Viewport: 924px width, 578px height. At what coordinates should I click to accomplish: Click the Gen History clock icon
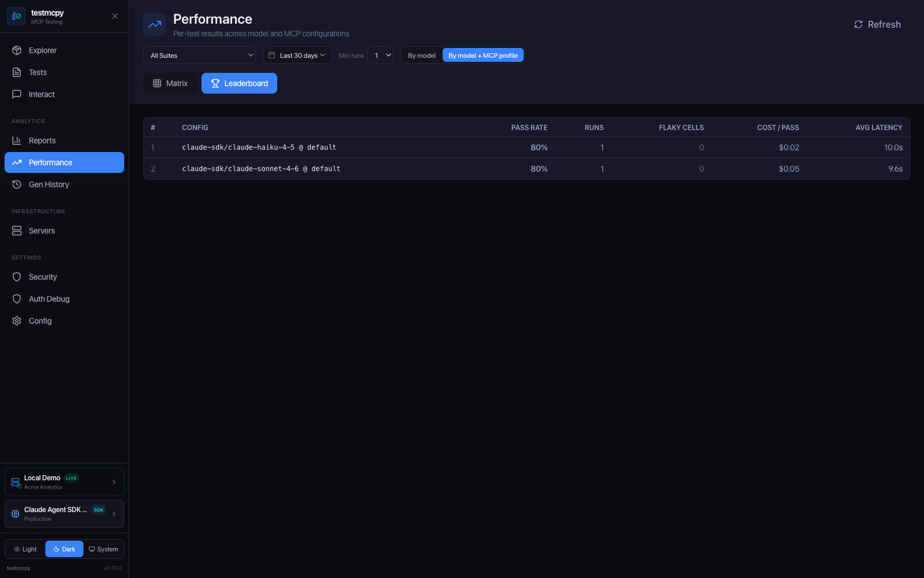(x=17, y=184)
